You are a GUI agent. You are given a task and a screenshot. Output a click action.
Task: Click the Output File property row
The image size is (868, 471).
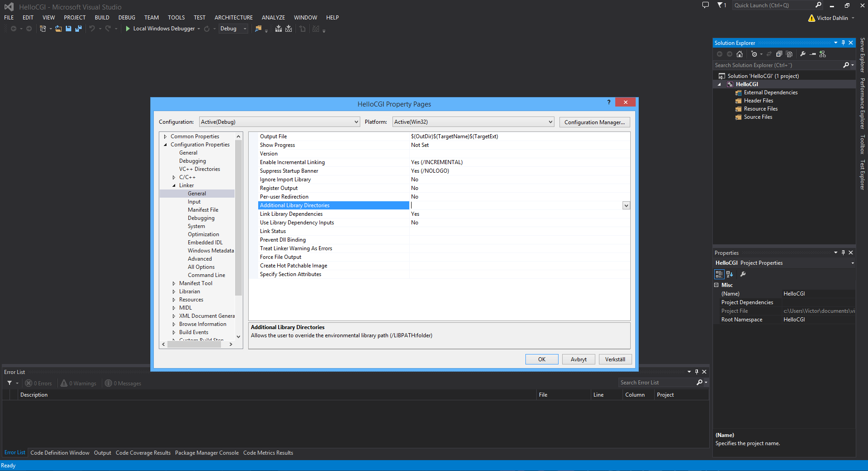(x=439, y=136)
